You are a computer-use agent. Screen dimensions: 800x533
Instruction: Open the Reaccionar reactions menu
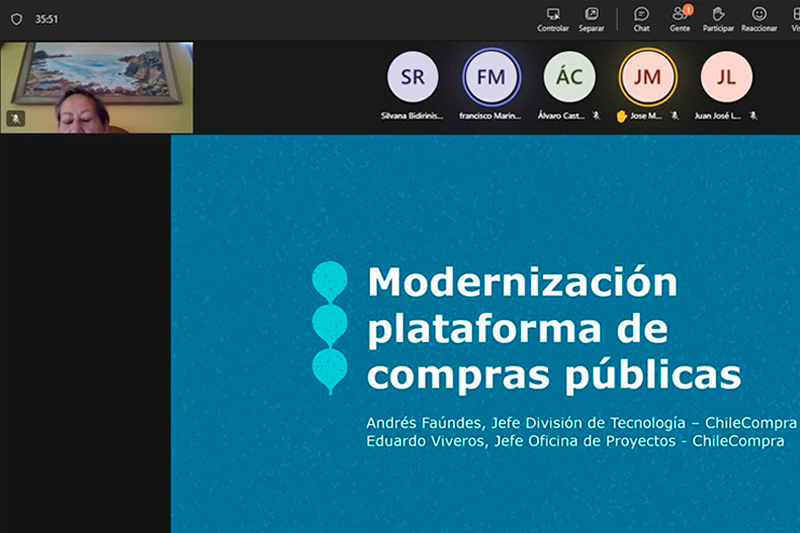point(759,19)
